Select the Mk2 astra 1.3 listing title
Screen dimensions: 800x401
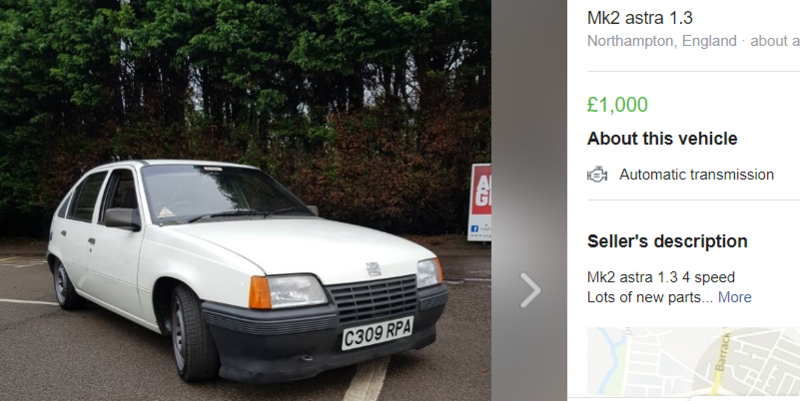[x=640, y=18]
